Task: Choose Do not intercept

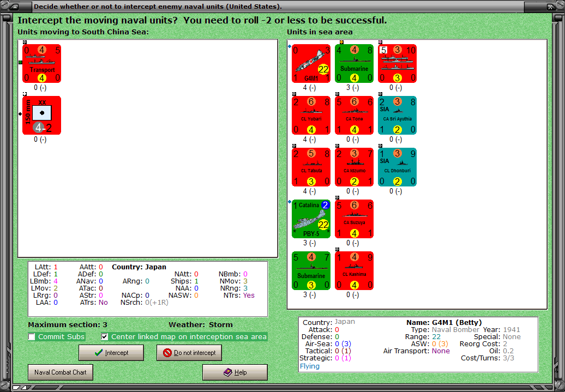Action: pos(189,353)
